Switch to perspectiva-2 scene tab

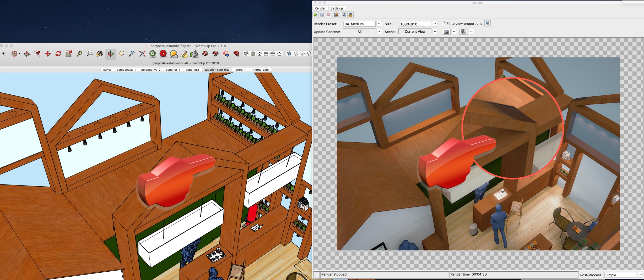pos(151,70)
